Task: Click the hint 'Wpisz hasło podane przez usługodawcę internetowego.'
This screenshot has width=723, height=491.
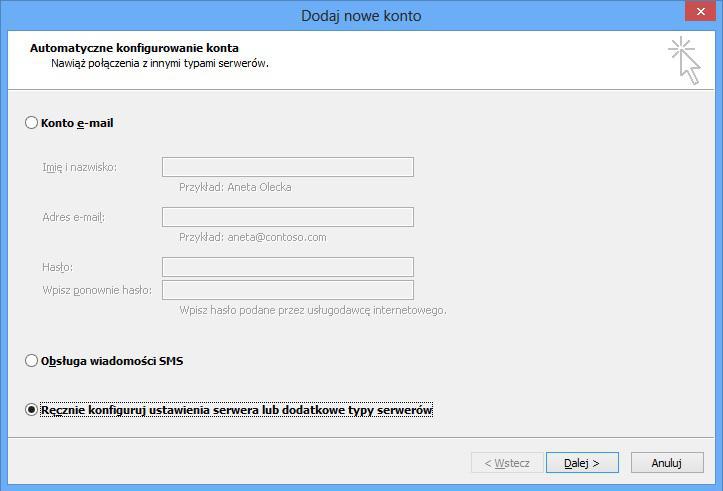Action: point(313,310)
